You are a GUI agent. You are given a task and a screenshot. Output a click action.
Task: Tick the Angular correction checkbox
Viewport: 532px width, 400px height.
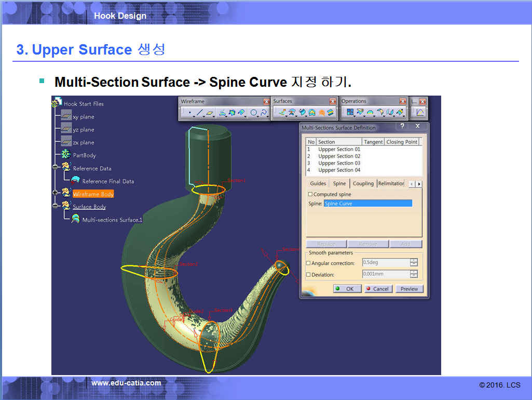[x=309, y=263]
